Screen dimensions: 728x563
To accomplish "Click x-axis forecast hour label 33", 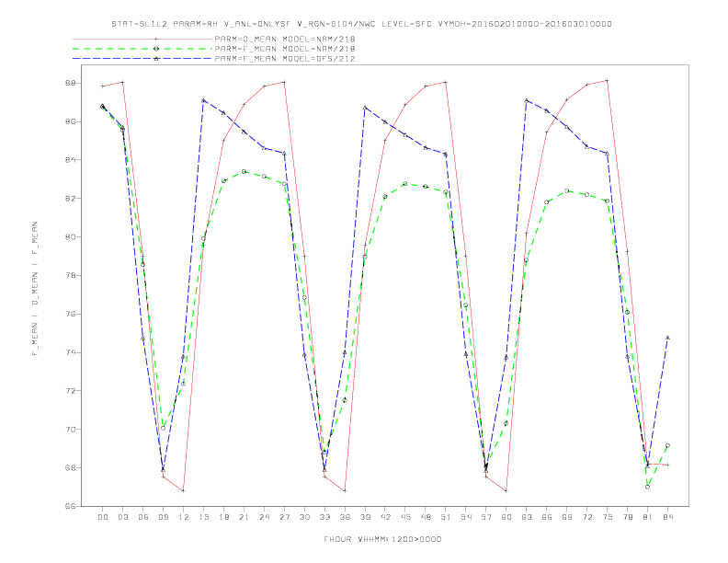I will point(324,517).
